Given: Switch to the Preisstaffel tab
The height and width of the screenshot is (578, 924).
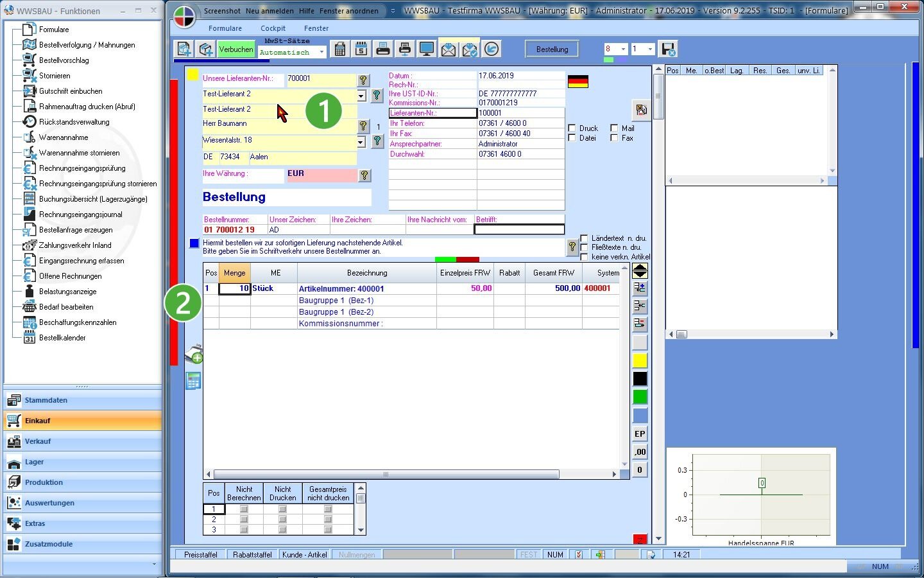Looking at the screenshot, I should (200, 554).
